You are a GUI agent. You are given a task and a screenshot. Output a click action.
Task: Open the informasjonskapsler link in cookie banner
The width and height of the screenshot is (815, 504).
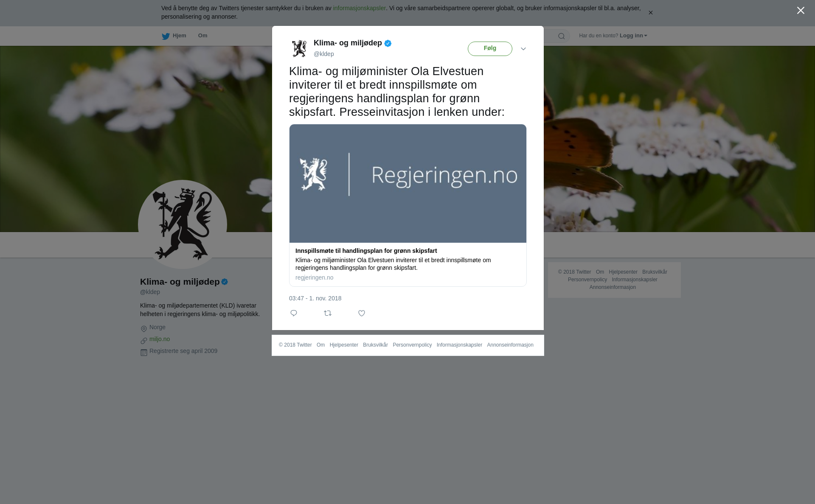click(x=359, y=8)
